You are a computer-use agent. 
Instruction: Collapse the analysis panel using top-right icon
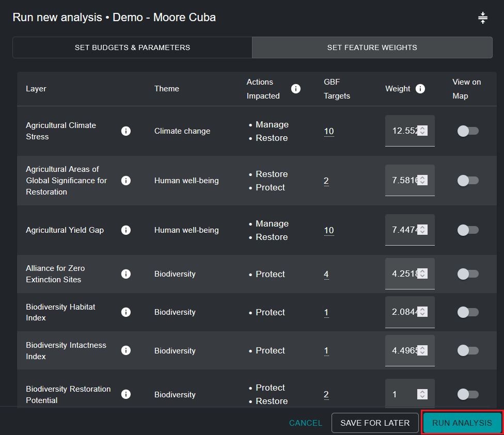pos(483,18)
